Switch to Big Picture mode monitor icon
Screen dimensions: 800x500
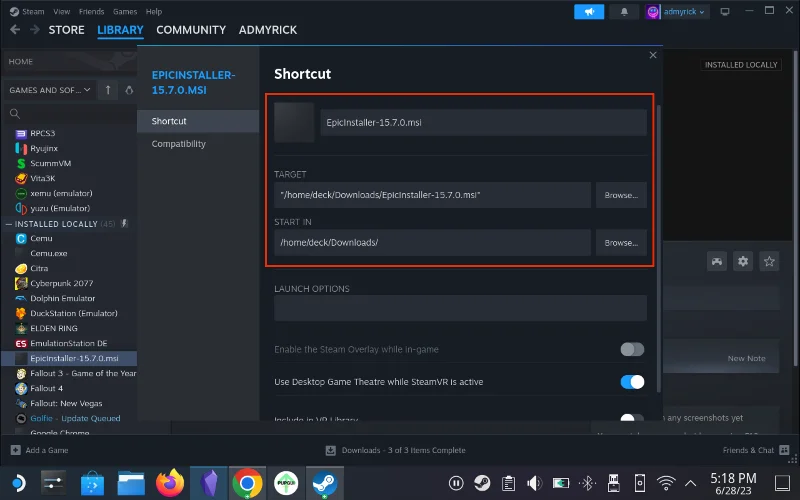coord(724,12)
